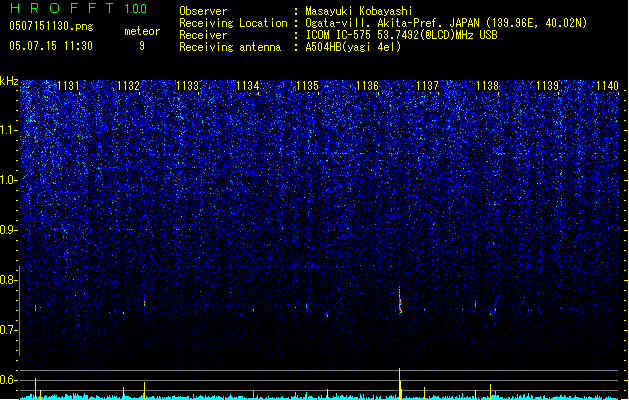Click the kHz axis unit label
This screenshot has height=400, width=629.
(9, 81)
